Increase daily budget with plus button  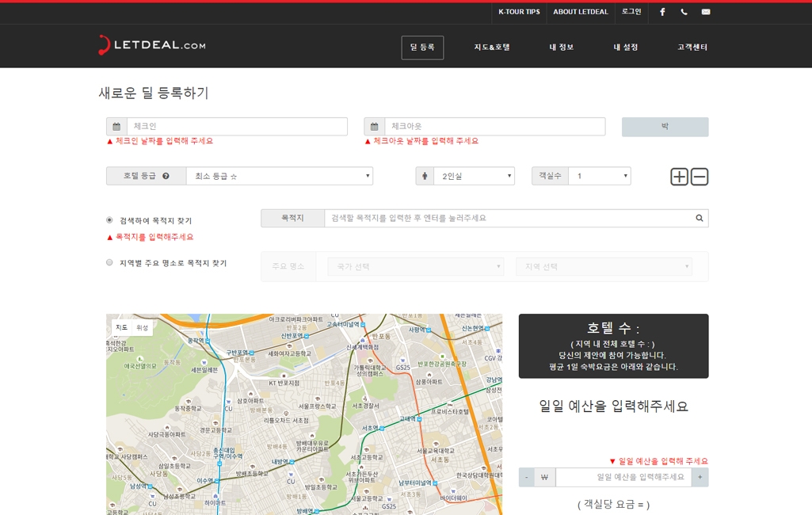[x=700, y=477]
